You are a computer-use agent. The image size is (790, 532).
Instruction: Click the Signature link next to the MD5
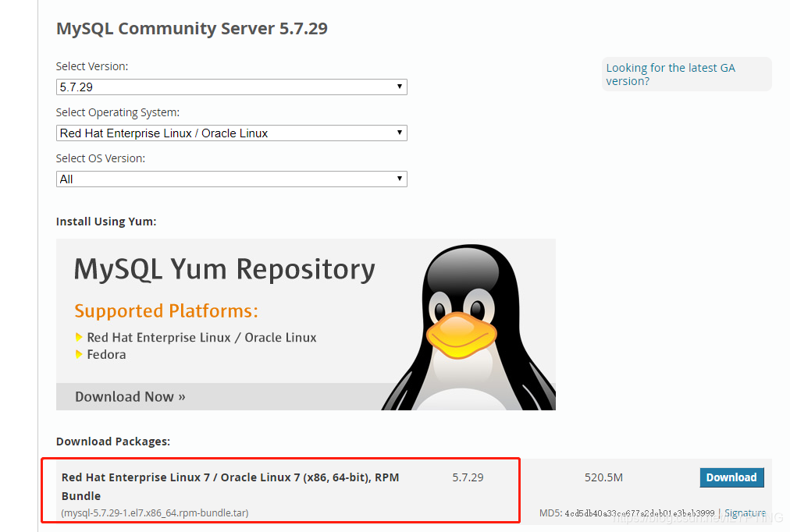(745, 512)
